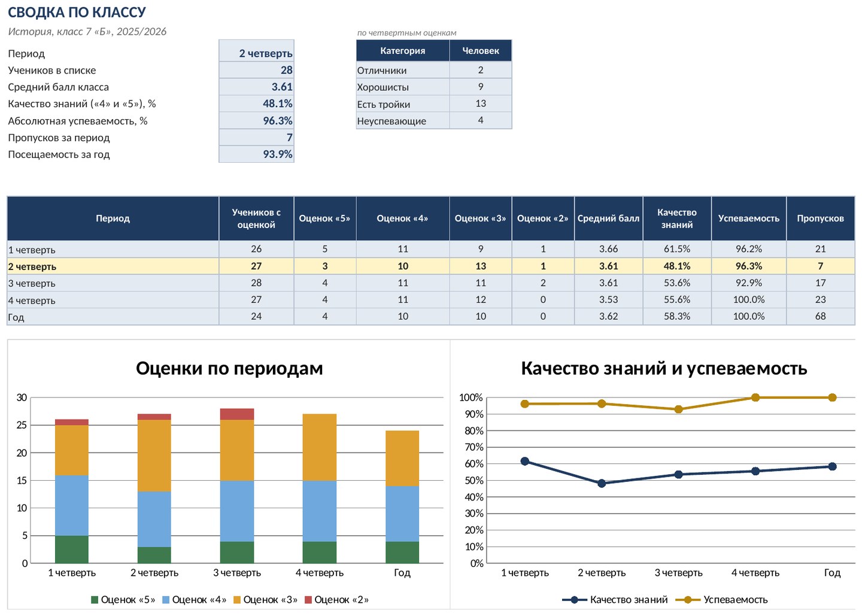This screenshot has width=862, height=616.
Task: Click the «Категория» column header
Action: [x=403, y=50]
